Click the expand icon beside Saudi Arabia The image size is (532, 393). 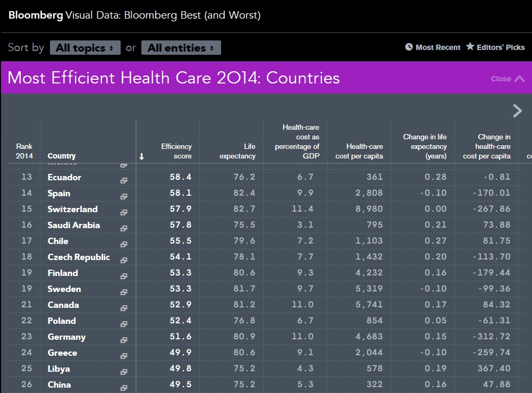(124, 228)
